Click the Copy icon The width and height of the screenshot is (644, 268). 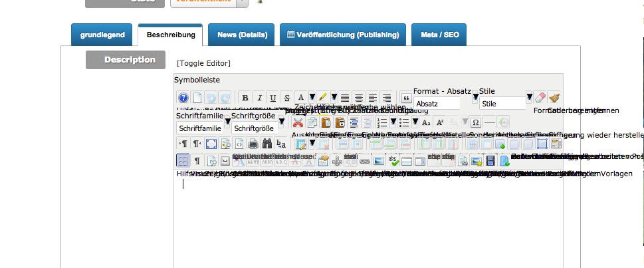(312, 122)
